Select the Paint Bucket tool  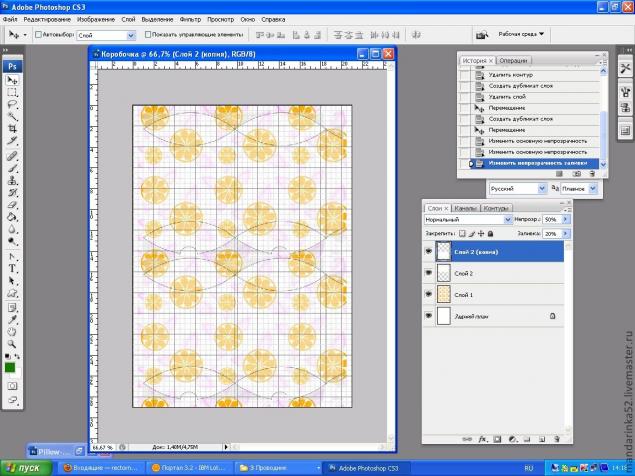(12, 217)
